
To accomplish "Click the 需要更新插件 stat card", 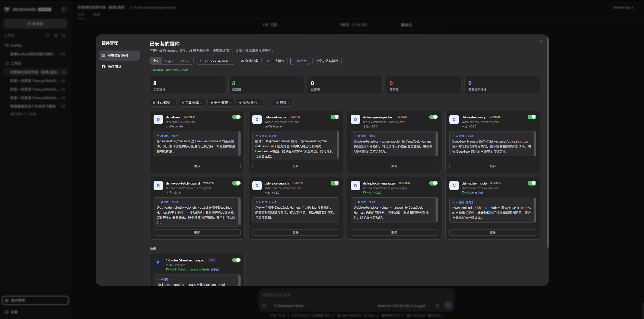I will 502,85.
